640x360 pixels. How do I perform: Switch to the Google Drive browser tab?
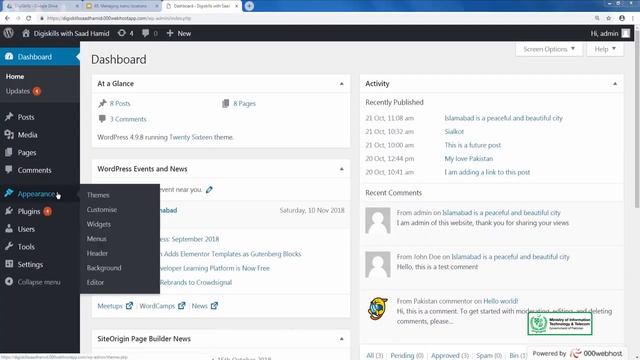[43, 6]
